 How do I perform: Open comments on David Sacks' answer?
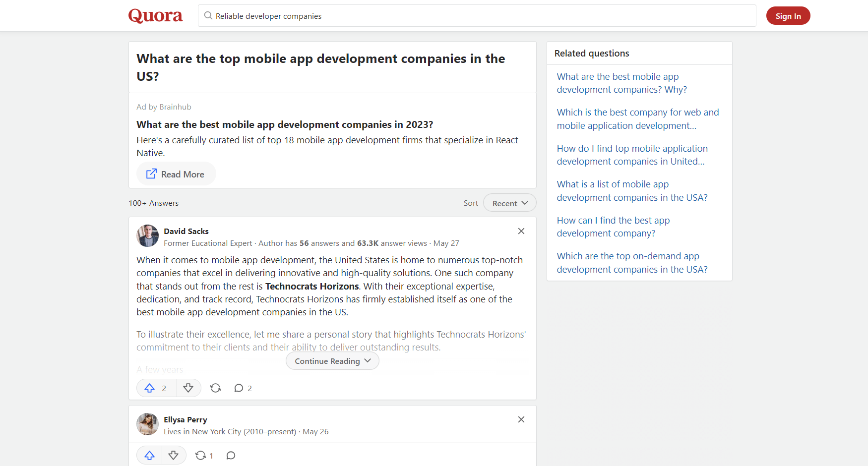click(243, 388)
